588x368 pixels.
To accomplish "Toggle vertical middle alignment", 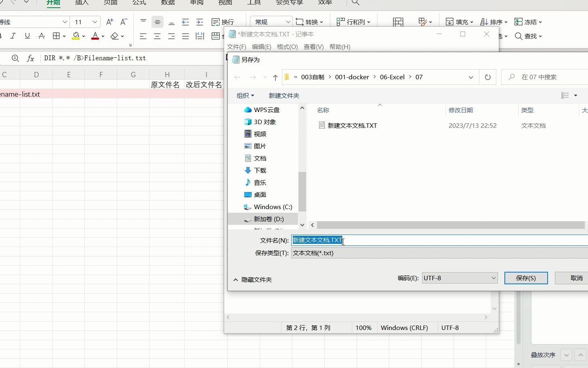I will click(x=157, y=22).
